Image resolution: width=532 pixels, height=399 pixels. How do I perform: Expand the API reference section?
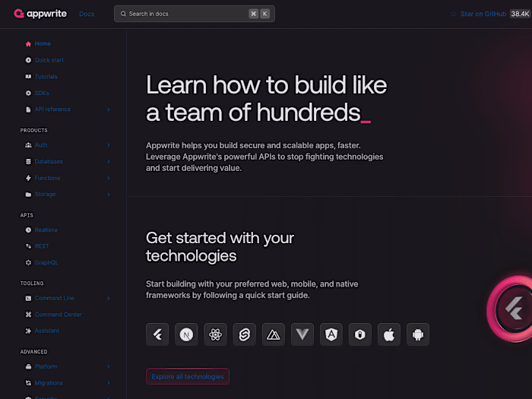click(x=109, y=109)
